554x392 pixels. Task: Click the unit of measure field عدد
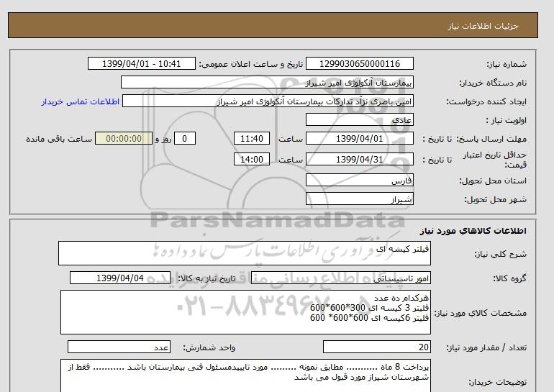(x=119, y=347)
